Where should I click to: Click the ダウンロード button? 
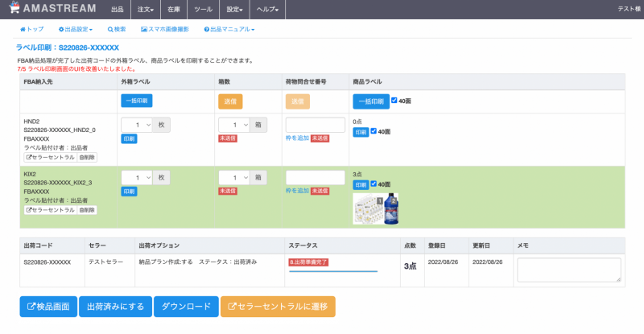point(186,307)
